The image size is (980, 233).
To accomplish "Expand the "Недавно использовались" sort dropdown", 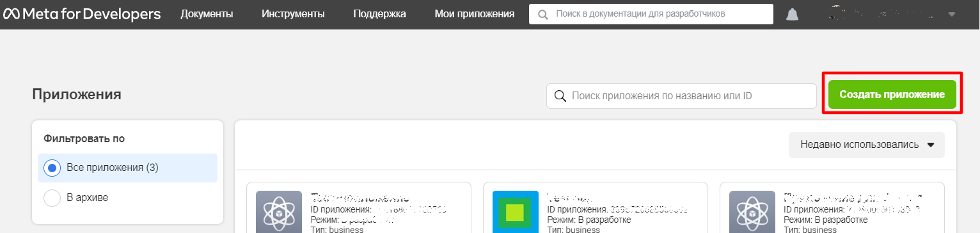I will point(866,145).
